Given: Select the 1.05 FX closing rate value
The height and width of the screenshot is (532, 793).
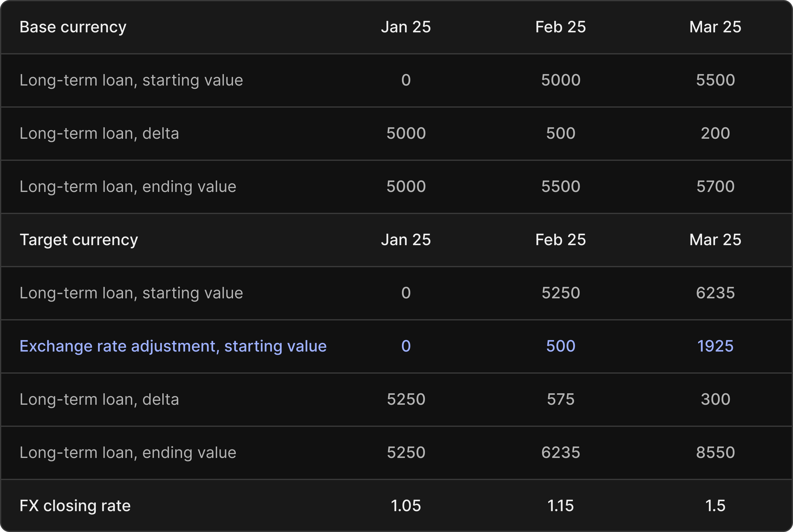Looking at the screenshot, I should coord(406,506).
